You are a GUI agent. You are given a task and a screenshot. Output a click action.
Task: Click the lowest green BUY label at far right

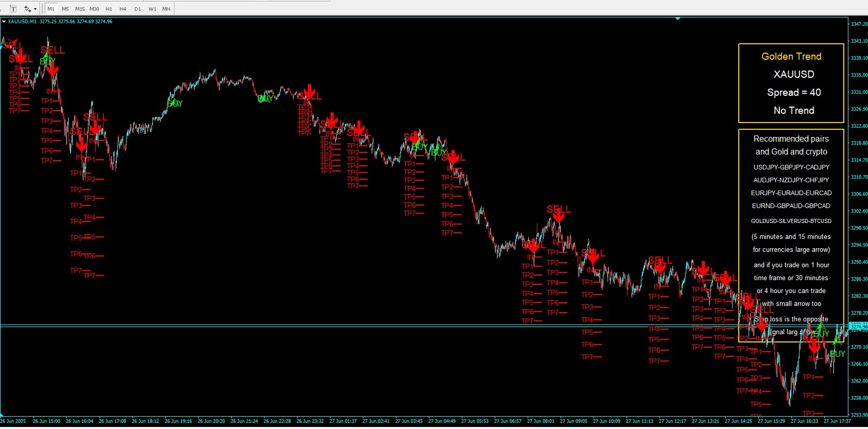(x=838, y=354)
